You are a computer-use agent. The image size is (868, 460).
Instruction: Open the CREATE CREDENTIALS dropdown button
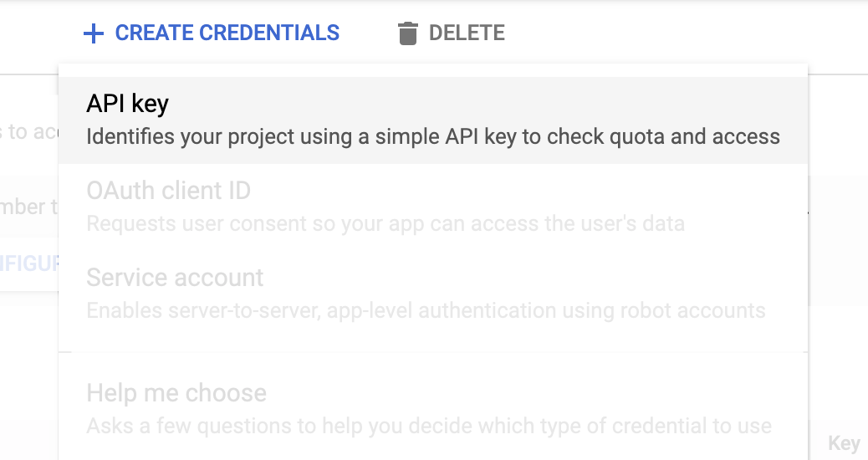(x=212, y=33)
